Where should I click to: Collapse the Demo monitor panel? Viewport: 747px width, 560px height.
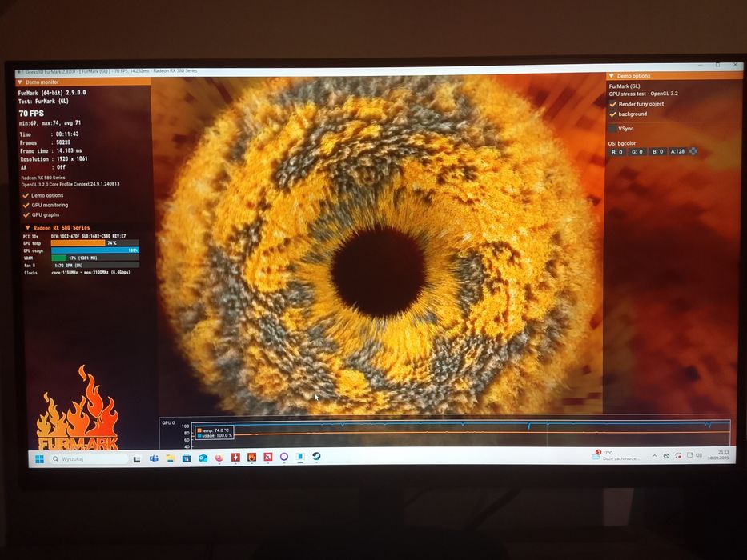tap(20, 82)
